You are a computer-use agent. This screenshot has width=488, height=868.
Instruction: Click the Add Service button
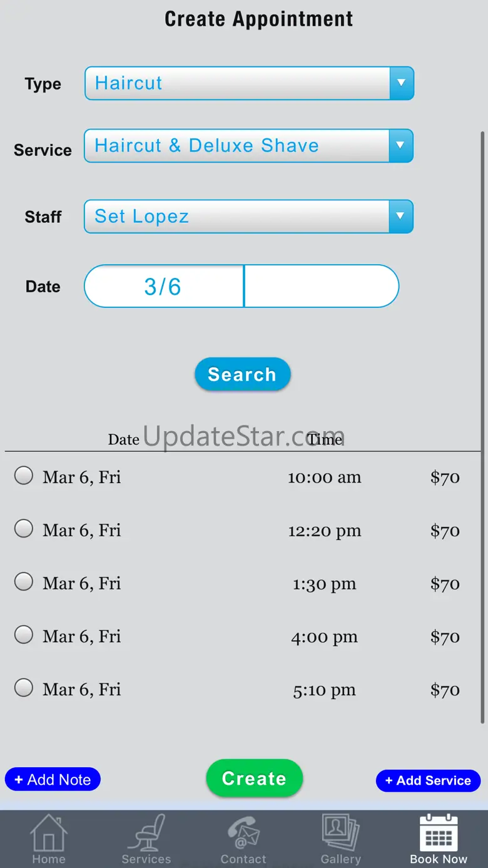click(x=428, y=780)
